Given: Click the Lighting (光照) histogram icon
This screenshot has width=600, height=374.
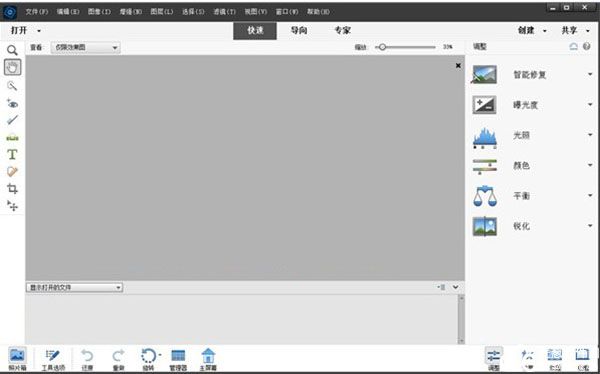Looking at the screenshot, I should (x=485, y=138).
